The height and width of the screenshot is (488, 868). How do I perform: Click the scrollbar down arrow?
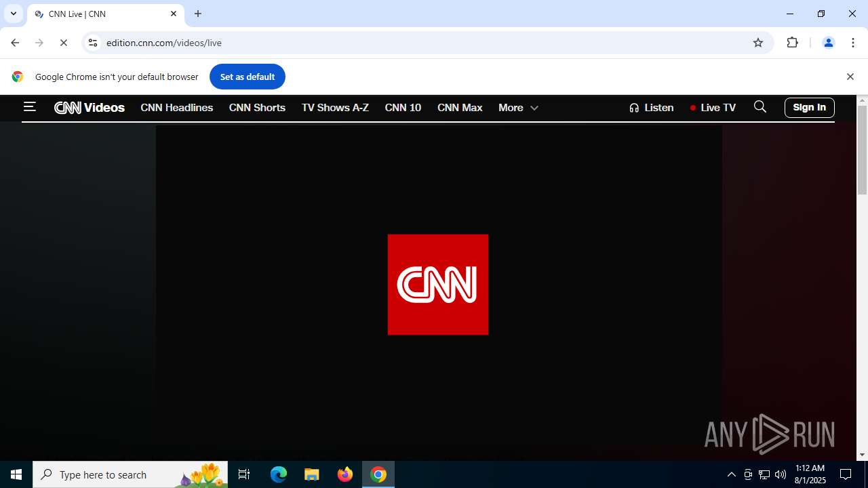(862, 455)
